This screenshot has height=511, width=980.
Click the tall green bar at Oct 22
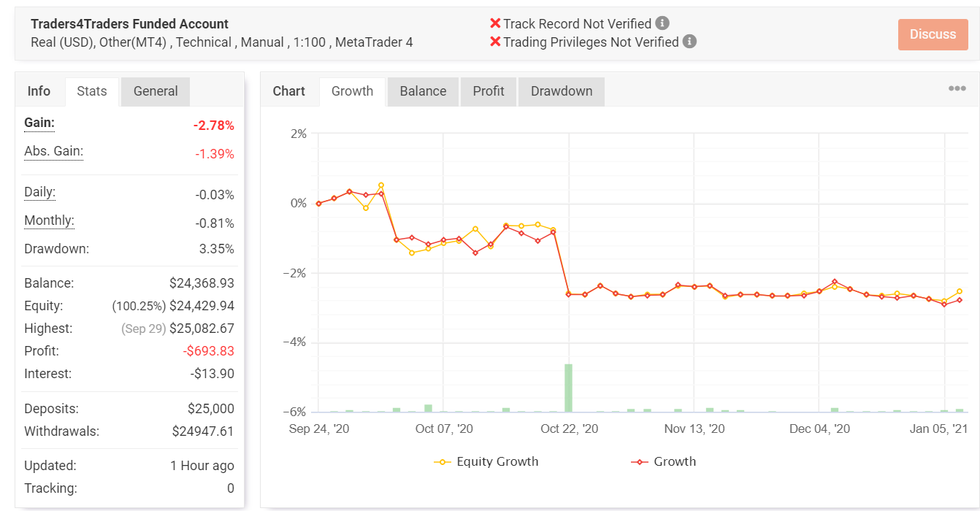(x=568, y=388)
